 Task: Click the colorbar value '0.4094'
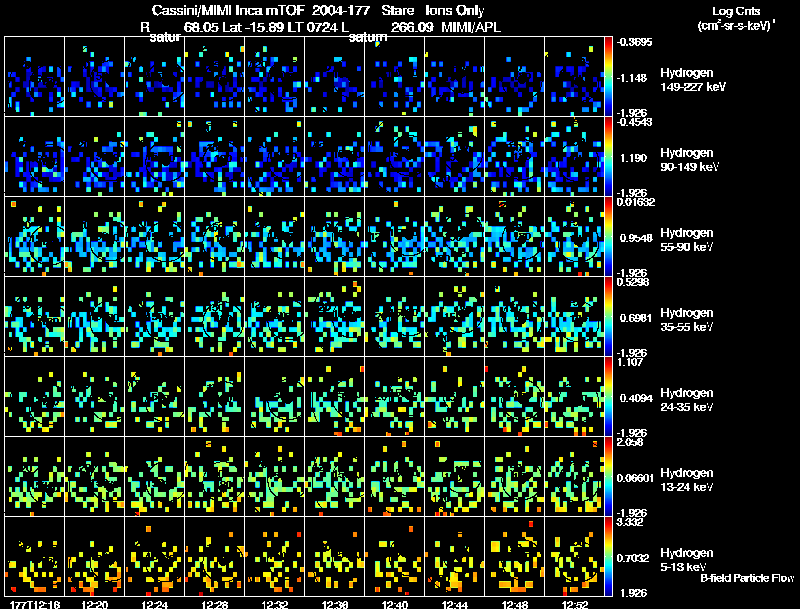[x=636, y=398]
